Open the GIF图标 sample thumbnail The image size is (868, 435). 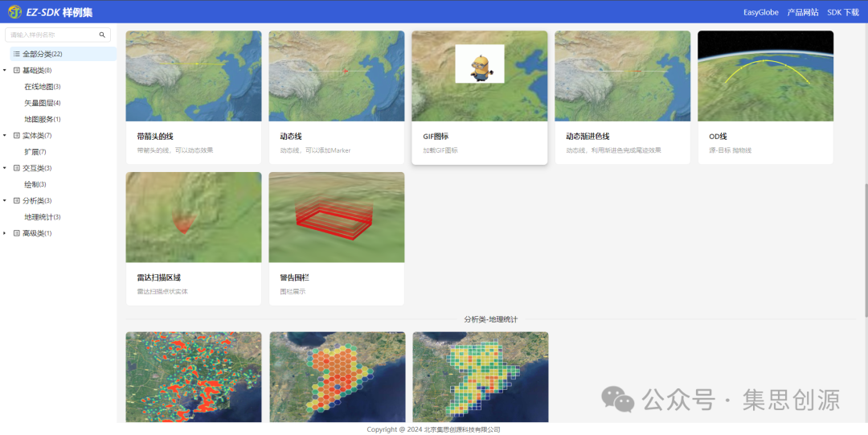[480, 76]
